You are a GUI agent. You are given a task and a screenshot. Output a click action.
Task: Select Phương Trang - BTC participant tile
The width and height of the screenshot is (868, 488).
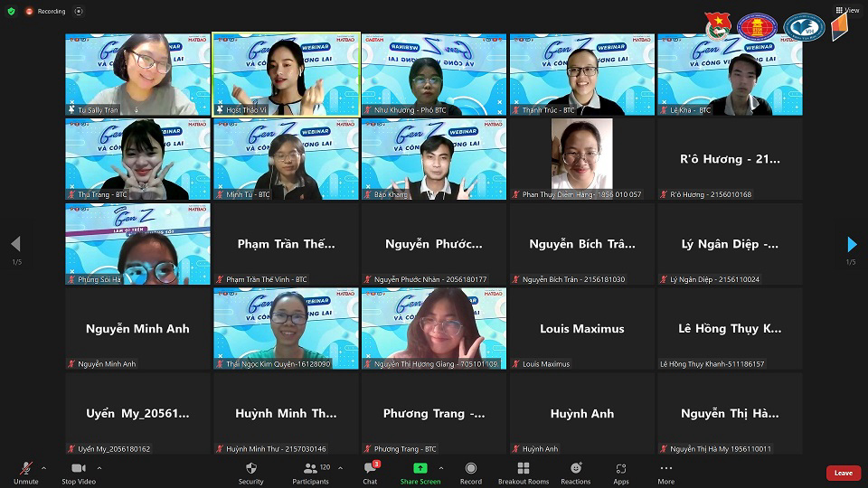click(x=434, y=413)
